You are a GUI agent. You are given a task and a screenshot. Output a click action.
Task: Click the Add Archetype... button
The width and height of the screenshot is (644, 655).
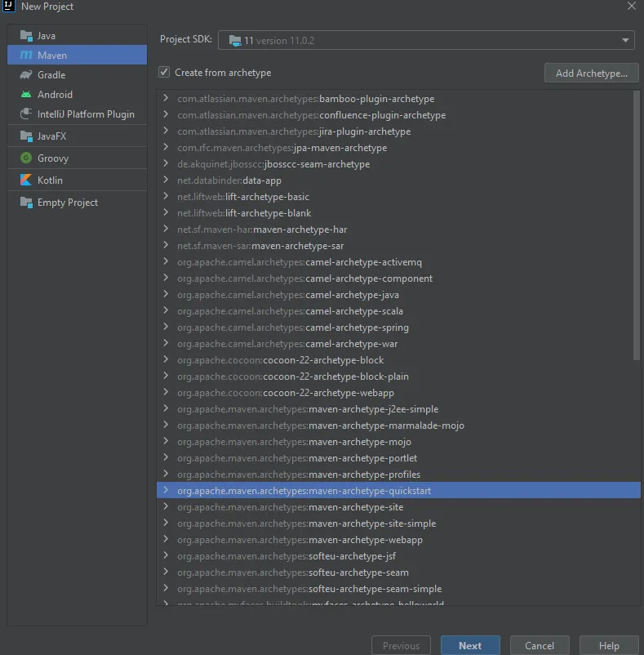pyautogui.click(x=592, y=74)
